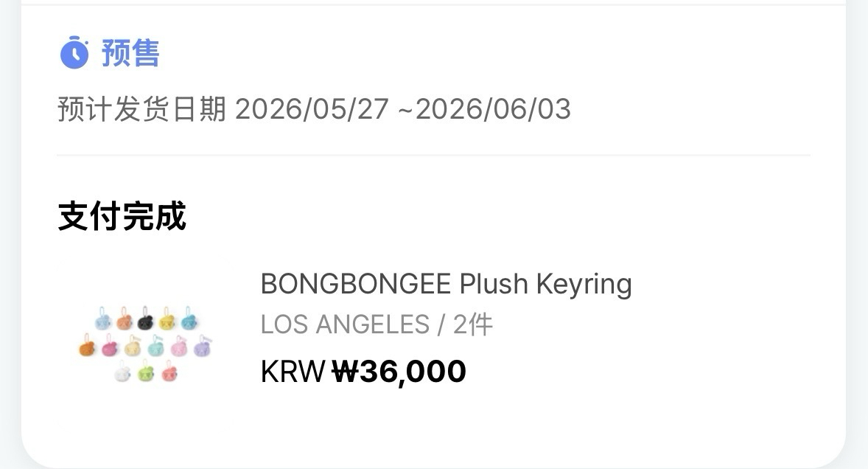
Task: Click the LOS ANGELES / 2件 option text
Action: point(377,324)
